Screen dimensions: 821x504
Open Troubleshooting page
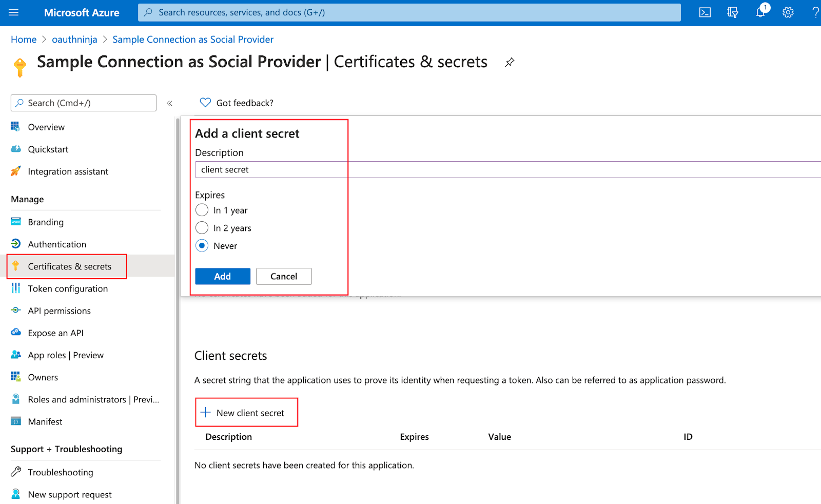[x=61, y=472]
